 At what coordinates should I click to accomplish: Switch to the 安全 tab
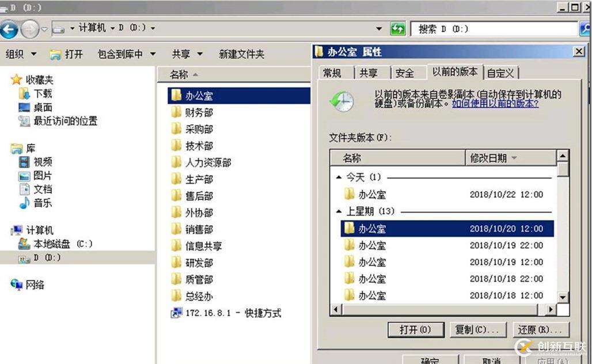[x=405, y=73]
